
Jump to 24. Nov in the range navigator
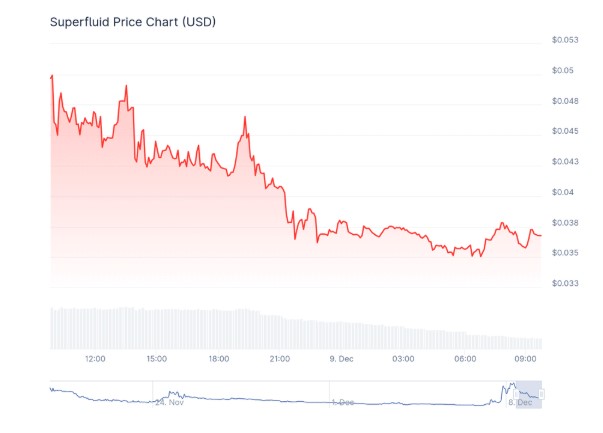click(169, 402)
